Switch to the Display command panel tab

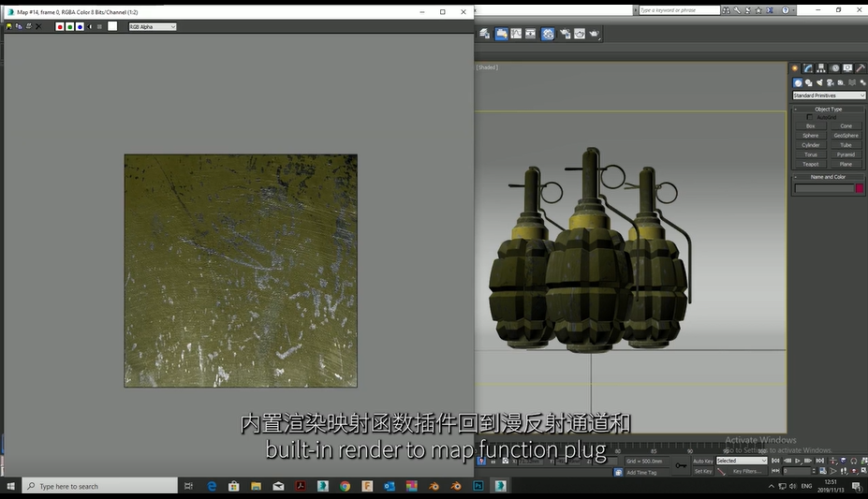[847, 68]
